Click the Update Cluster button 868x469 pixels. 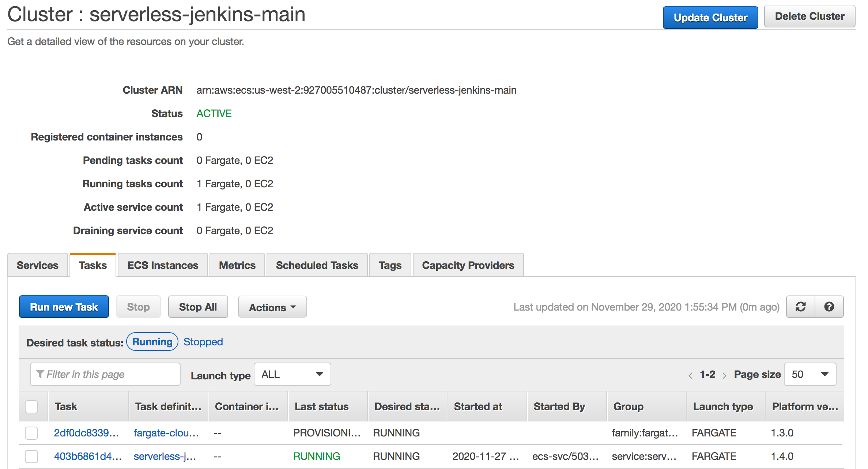710,17
